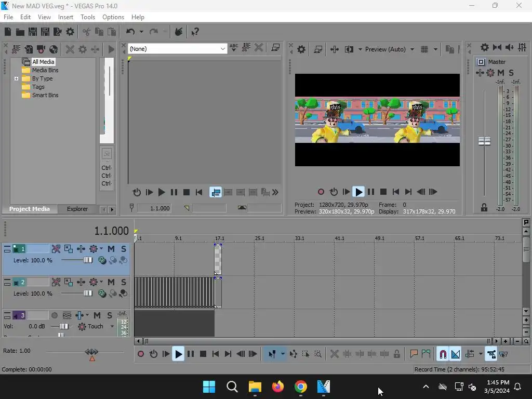Open Preview (Auto) quality dropdown
Viewport: 532px width, 399px height.
[x=412, y=49]
